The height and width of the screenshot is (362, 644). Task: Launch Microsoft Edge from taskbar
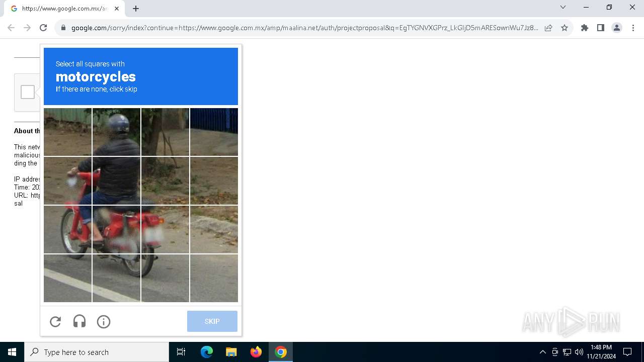207,352
